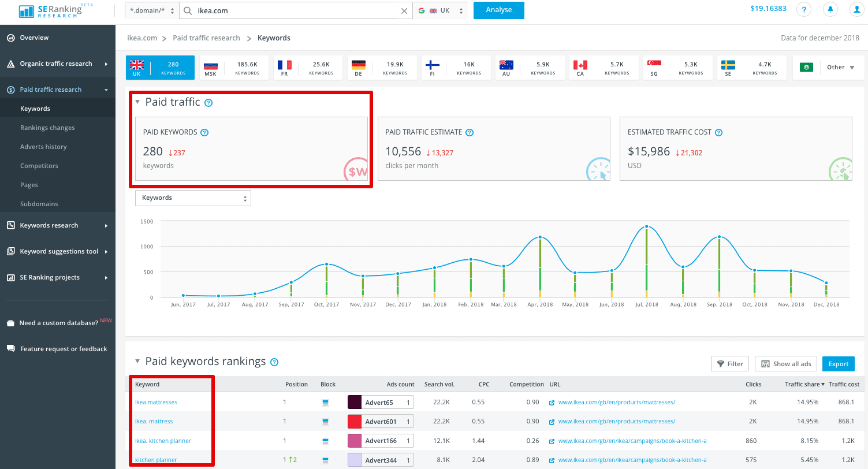The image size is (868, 469).
Task: Click help icon beside ESTIMATED TRAFFIC COST
Action: tap(719, 132)
